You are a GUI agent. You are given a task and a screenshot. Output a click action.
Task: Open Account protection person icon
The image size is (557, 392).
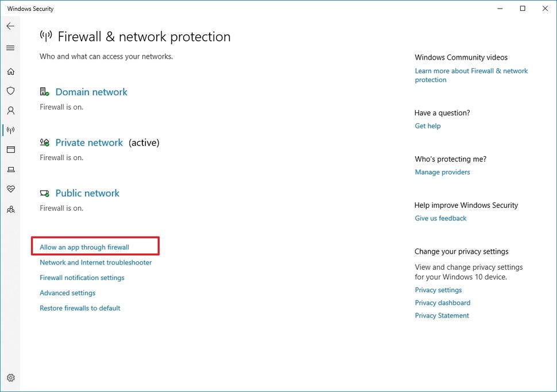[x=10, y=110]
